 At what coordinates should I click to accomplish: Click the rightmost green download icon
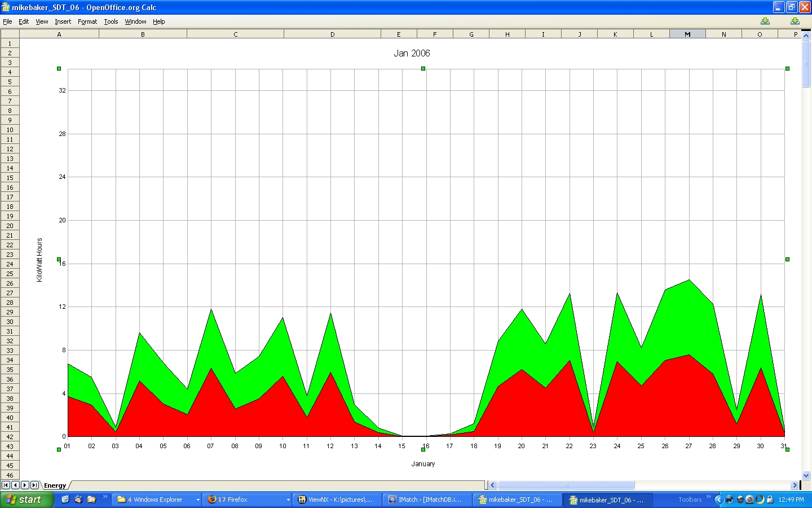coord(795,21)
